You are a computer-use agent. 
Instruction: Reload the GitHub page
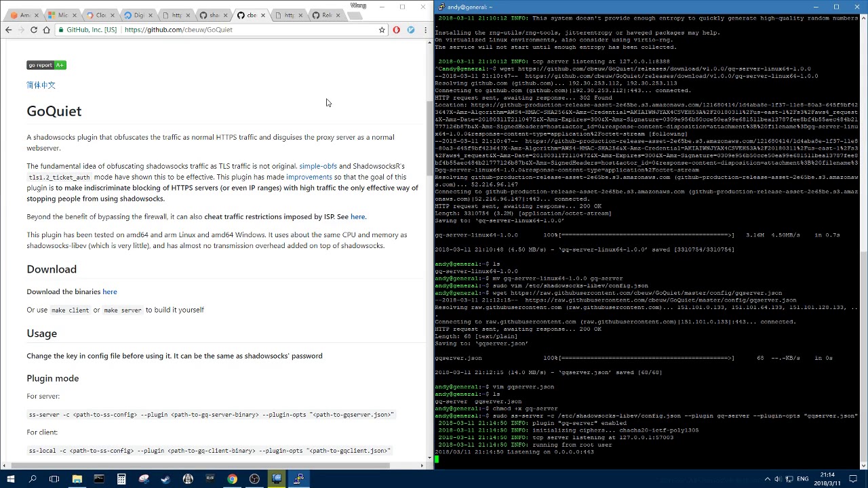[x=34, y=30]
